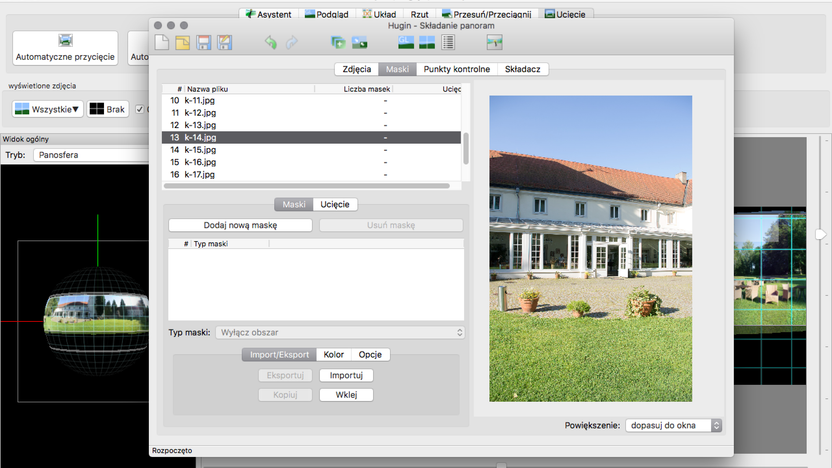Click the align/optimize images toolbar icon
This screenshot has width=832, height=468.
pos(359,42)
